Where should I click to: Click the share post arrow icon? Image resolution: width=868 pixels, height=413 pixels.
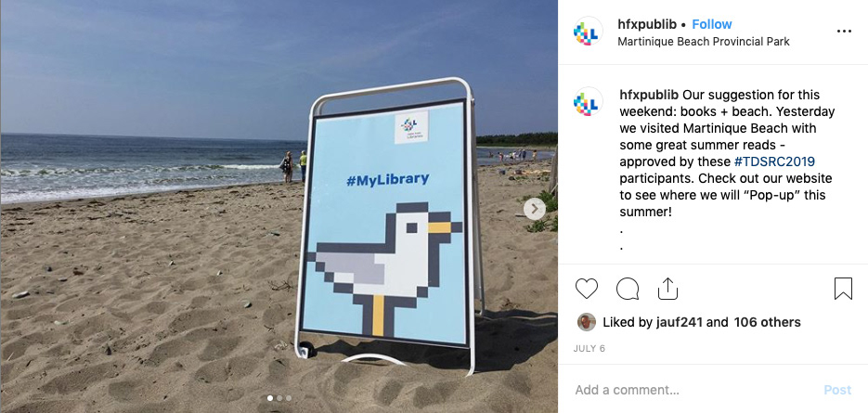[x=667, y=289]
